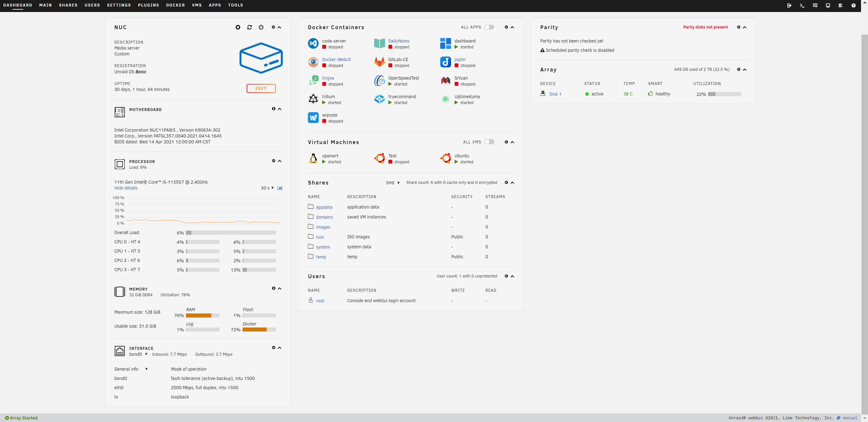The height and width of the screenshot is (422, 868).
Task: Open the DOCKER menu tab
Action: click(x=175, y=5)
